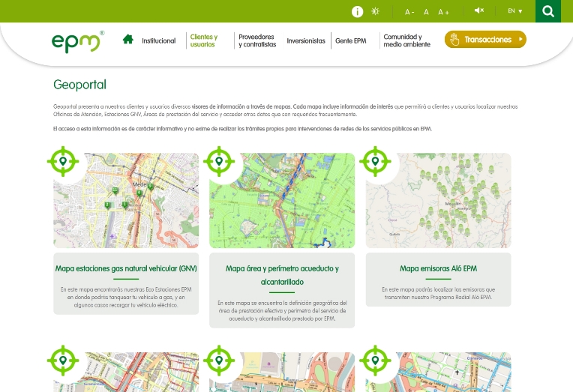Screen dimensions: 573x392
Task: Click target marker icon on Aló EPM card
Action: pyautogui.click(x=374, y=161)
